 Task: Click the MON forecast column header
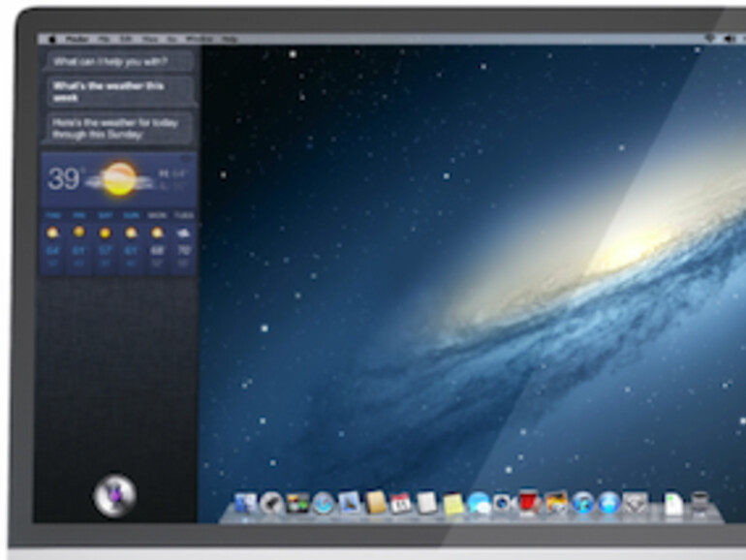157,215
